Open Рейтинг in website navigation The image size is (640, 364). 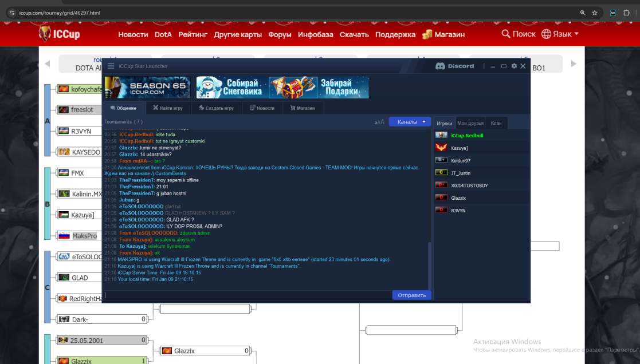point(193,35)
